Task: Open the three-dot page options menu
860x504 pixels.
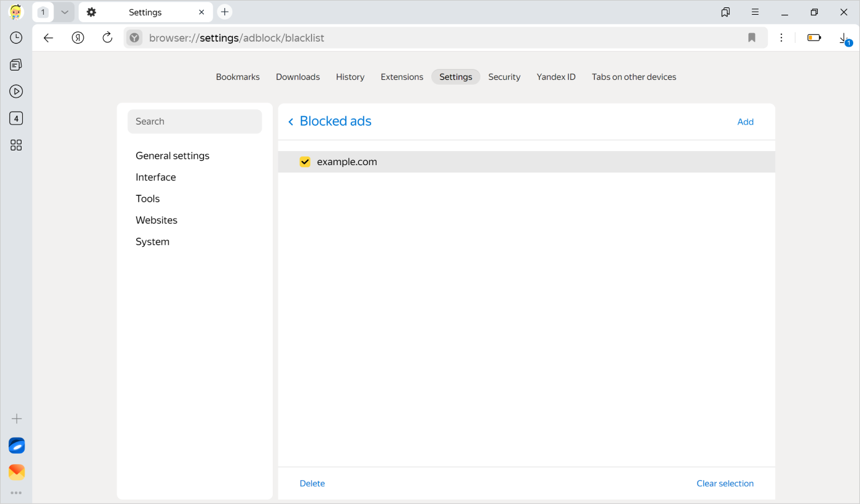Action: click(x=781, y=38)
